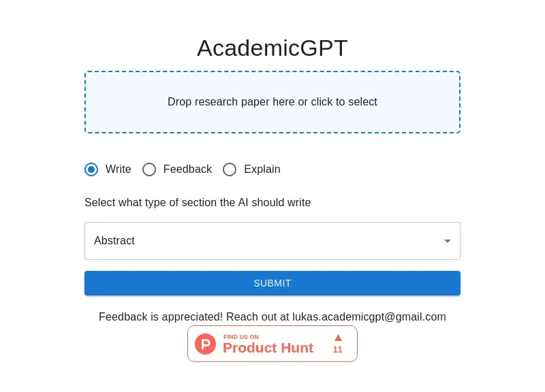
Task: Click the upvote arrow on Product Hunt badge
Action: click(337, 336)
